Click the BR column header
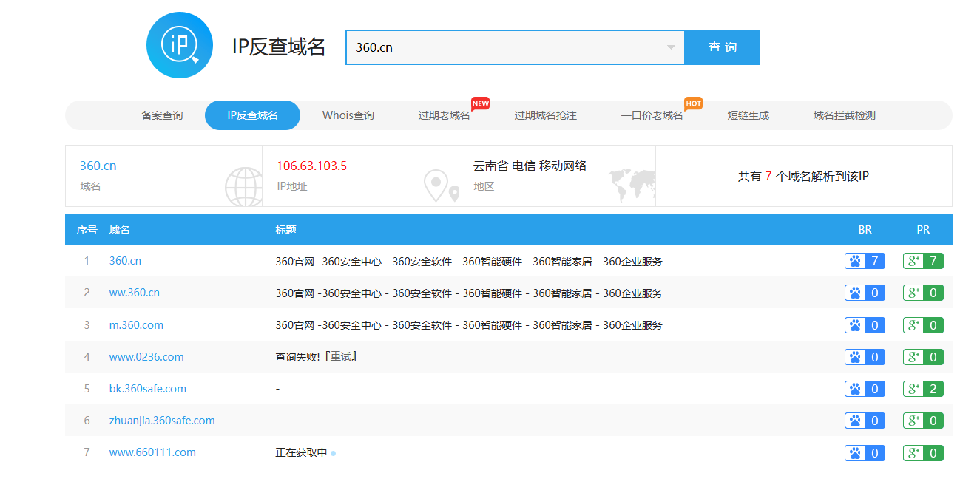The image size is (980, 493). [x=865, y=230]
